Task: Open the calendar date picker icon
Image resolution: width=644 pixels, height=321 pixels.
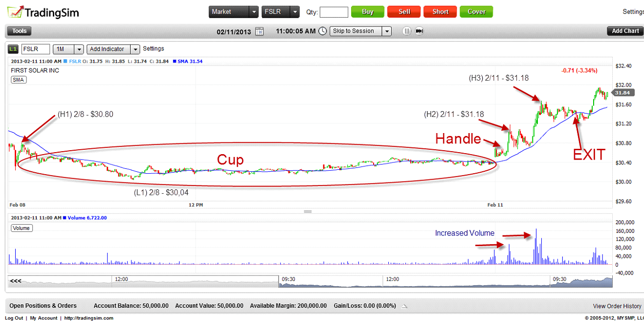Action: click(x=259, y=31)
